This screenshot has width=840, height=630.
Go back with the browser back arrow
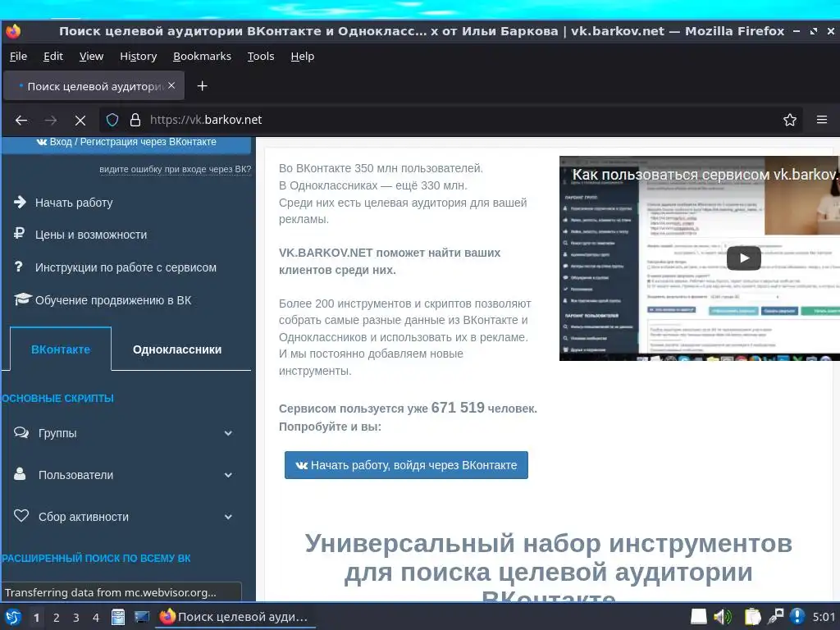(x=21, y=120)
